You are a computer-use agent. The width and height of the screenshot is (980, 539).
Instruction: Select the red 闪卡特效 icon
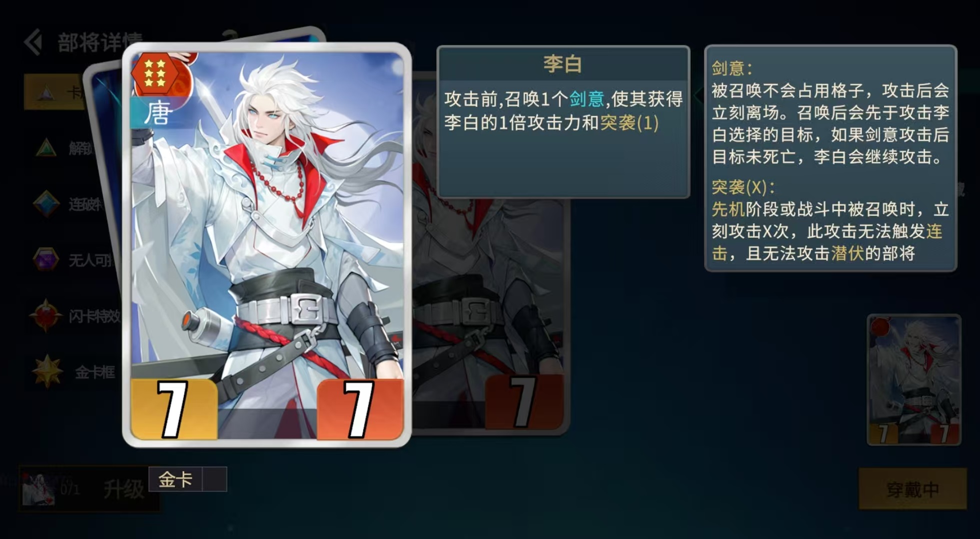(45, 316)
